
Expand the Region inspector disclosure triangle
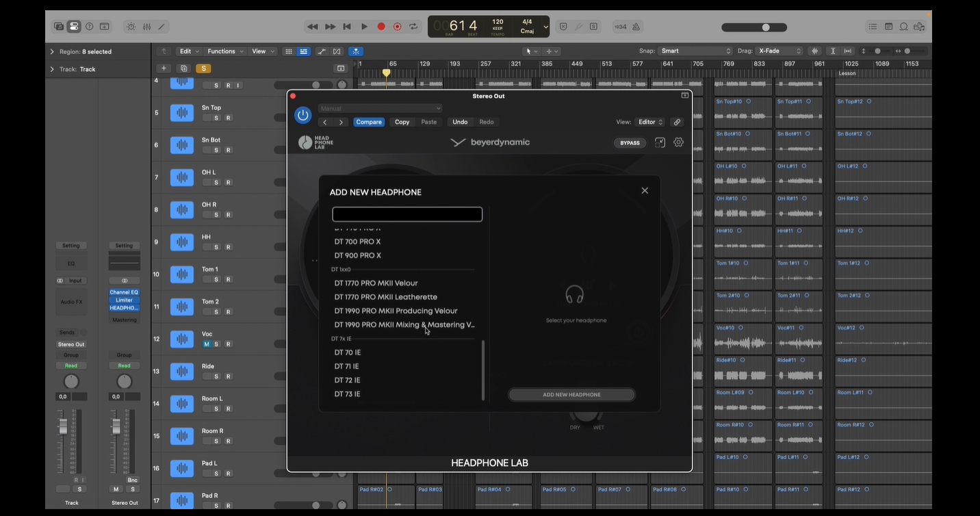tap(52, 52)
